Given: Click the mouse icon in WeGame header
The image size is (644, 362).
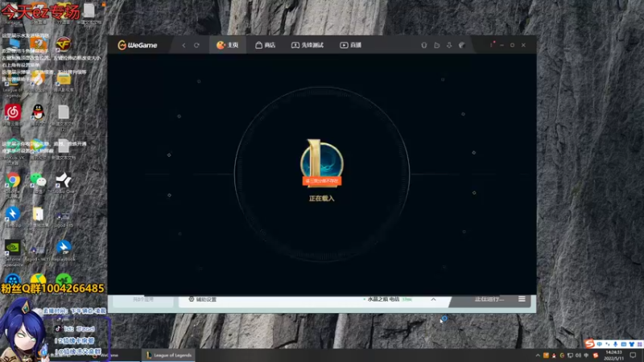Looking at the screenshot, I should pos(424,45).
